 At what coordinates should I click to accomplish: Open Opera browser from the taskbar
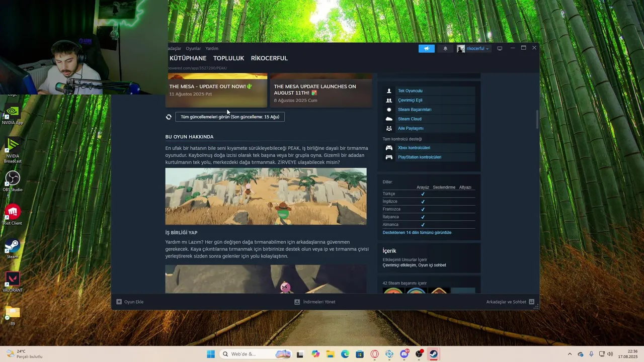[x=374, y=354]
